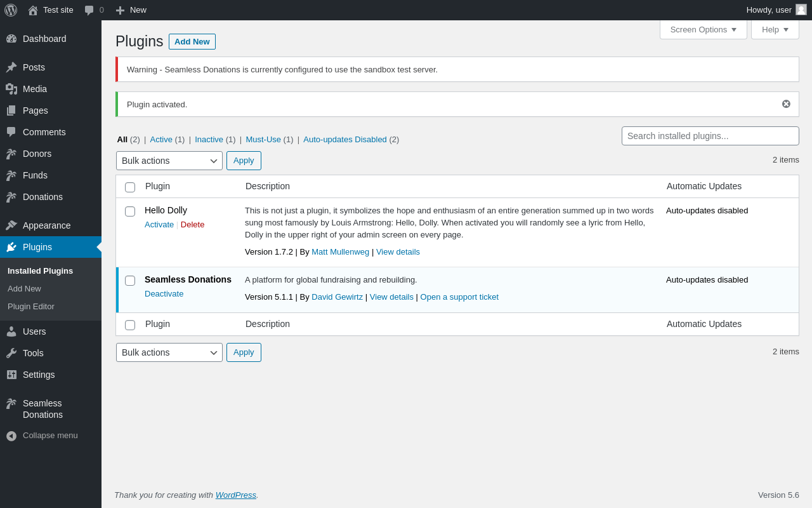Click the New plus icon in admin bar
The height and width of the screenshot is (508, 812).
pyautogui.click(x=120, y=10)
